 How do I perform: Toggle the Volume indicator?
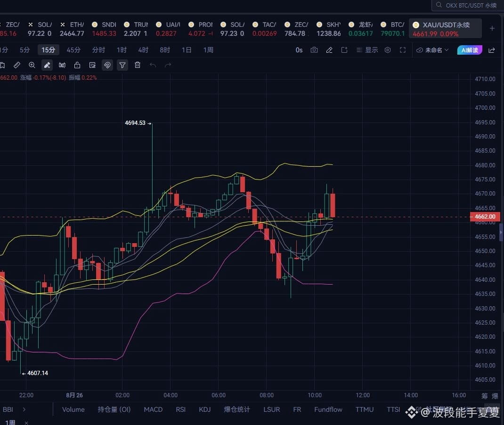click(x=73, y=409)
